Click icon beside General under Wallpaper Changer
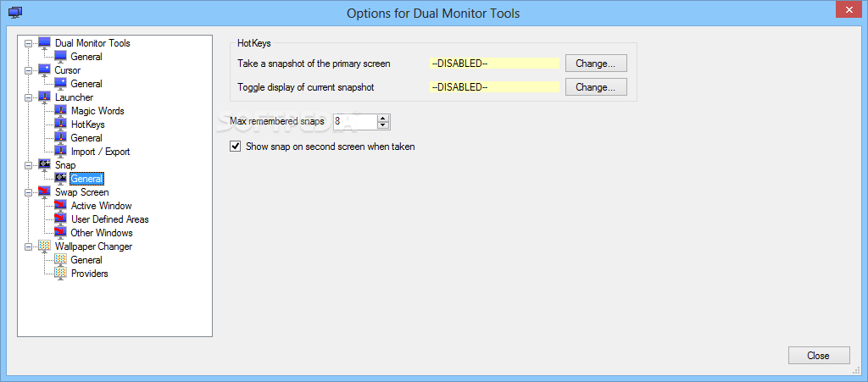The height and width of the screenshot is (382, 868). coord(60,260)
